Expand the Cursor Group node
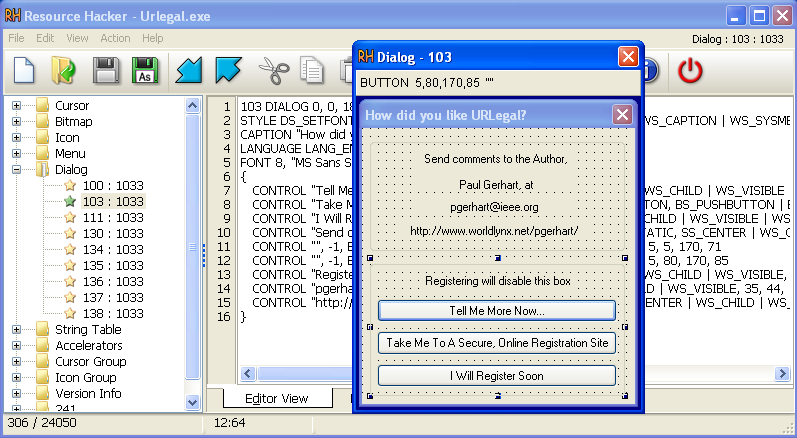The height and width of the screenshot is (438, 797). click(16, 362)
